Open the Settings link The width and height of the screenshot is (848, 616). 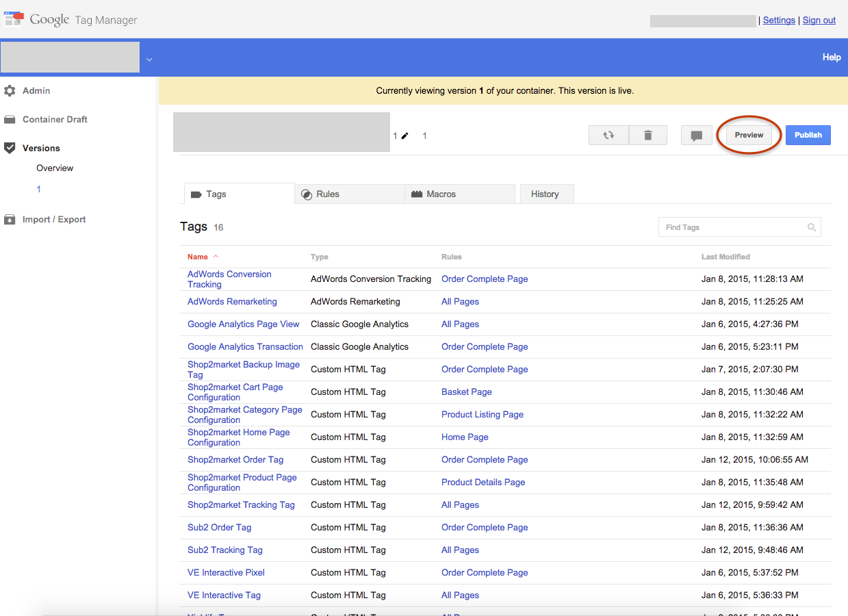coord(779,20)
